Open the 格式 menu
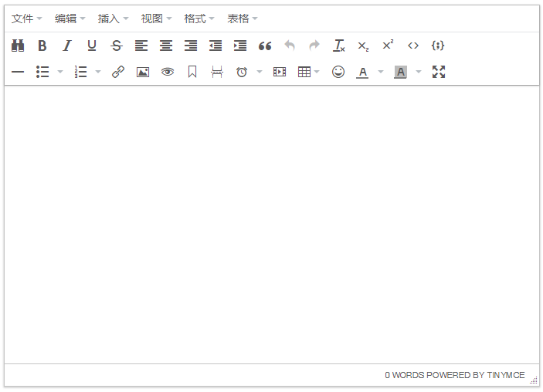This screenshot has height=392, width=543. (x=199, y=19)
